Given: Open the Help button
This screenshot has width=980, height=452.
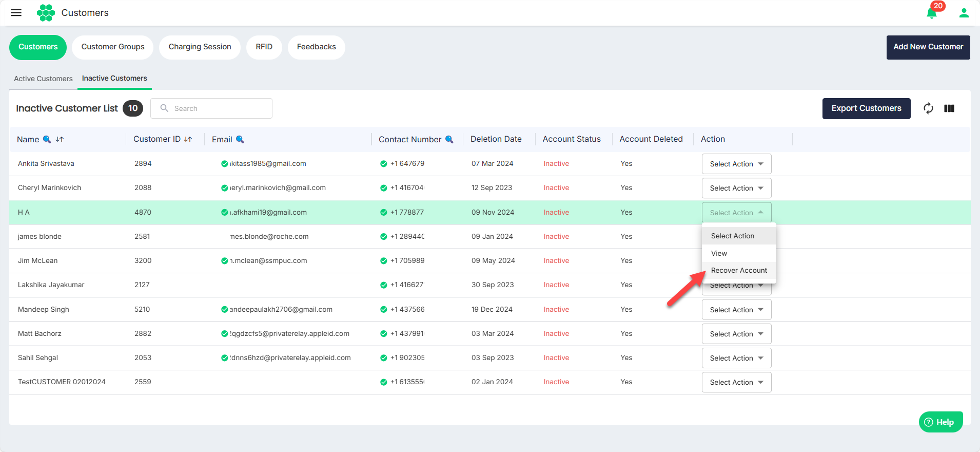Looking at the screenshot, I should (x=940, y=422).
